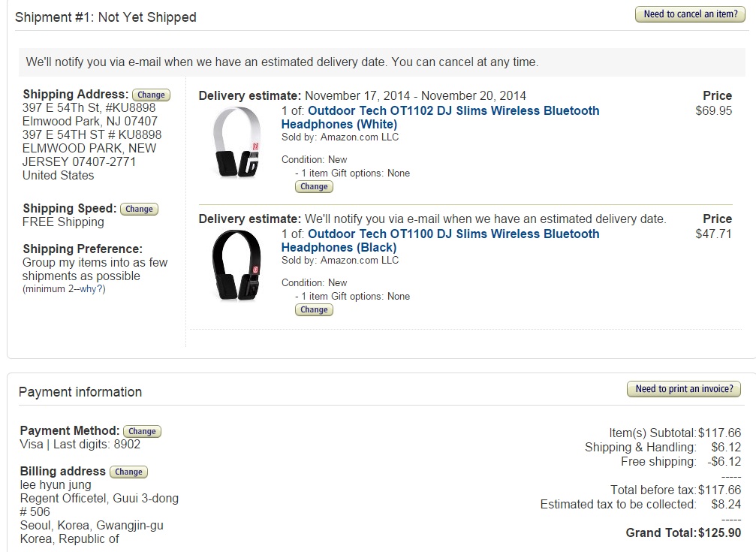Select 'Group my items into as few' preference text

click(x=95, y=263)
